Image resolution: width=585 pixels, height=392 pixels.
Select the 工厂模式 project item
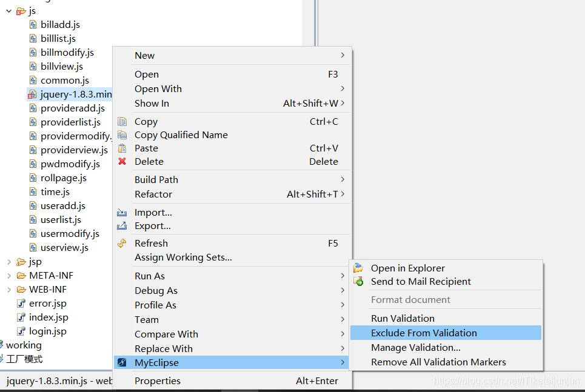pos(24,359)
